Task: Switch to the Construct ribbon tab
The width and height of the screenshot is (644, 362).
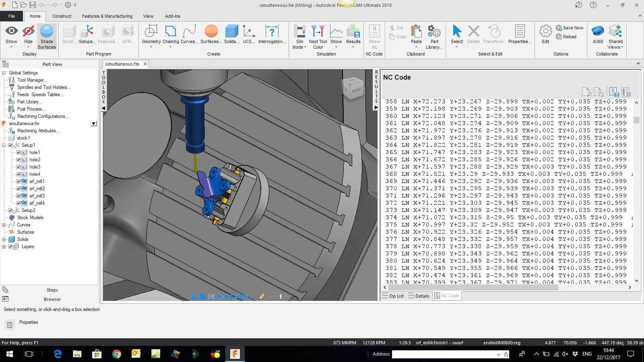Action: point(62,16)
